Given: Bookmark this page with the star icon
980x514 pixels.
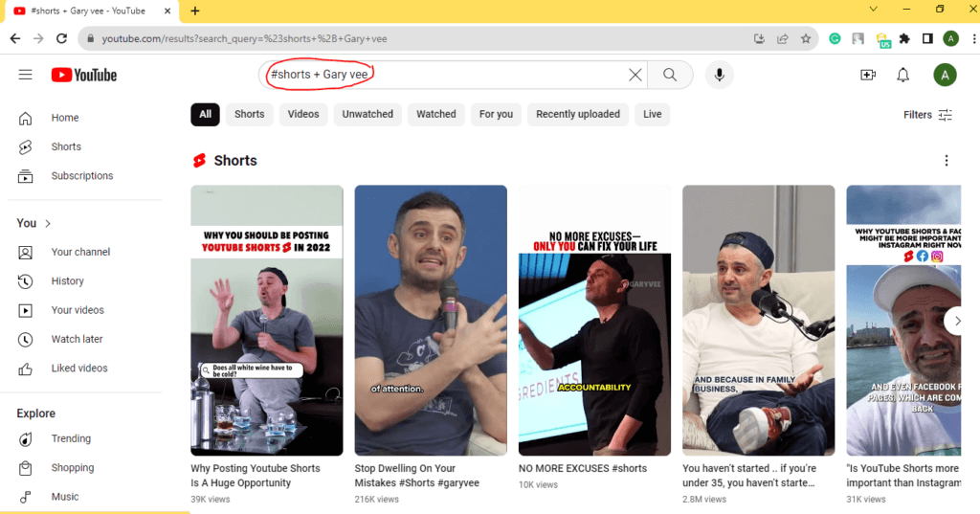Looking at the screenshot, I should click(806, 39).
